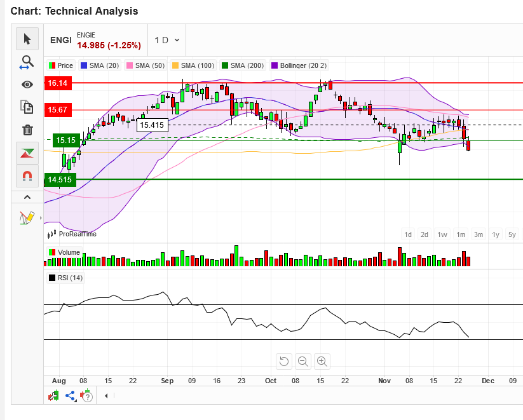Image resolution: width=523 pixels, height=420 pixels.
Task: Toggle the SMA (20) indicator legend
Action: (x=100, y=65)
